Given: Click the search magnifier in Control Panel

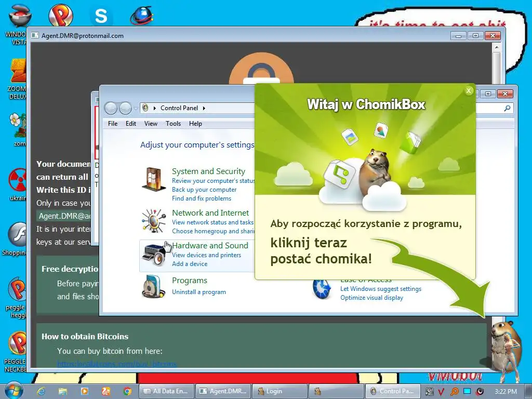Looking at the screenshot, I should pos(507,108).
